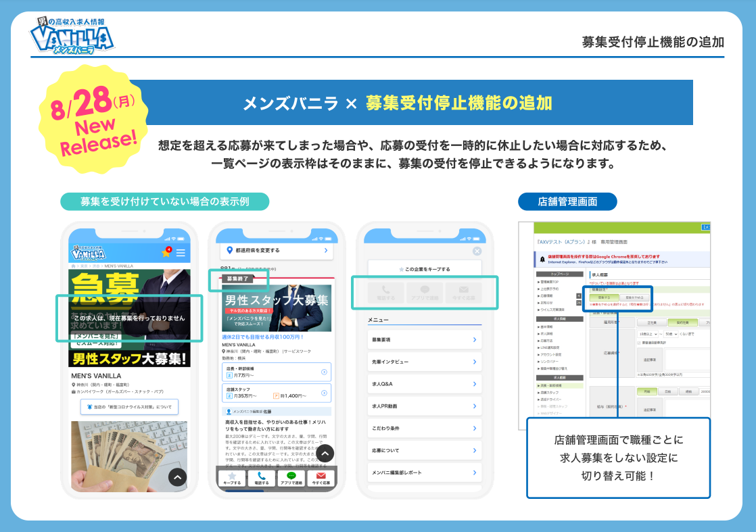Tap the green アプリで連絡 chat icon
Viewport: 756px width, 532px height.
tap(291, 475)
